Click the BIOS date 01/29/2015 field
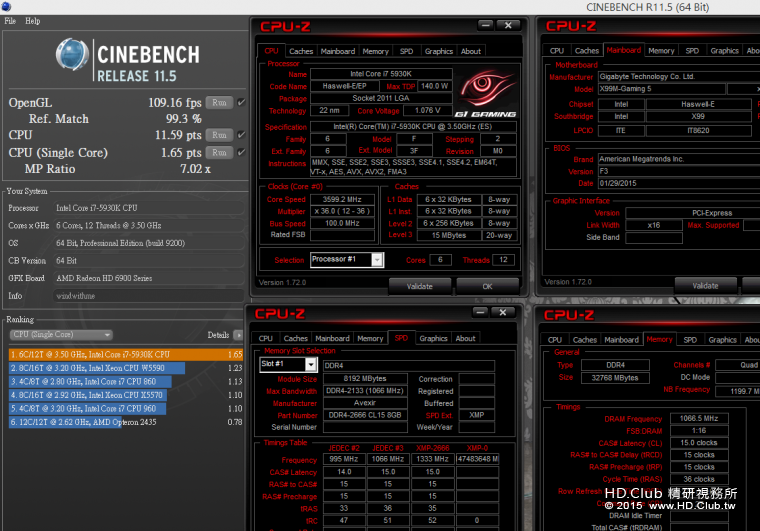 point(679,184)
